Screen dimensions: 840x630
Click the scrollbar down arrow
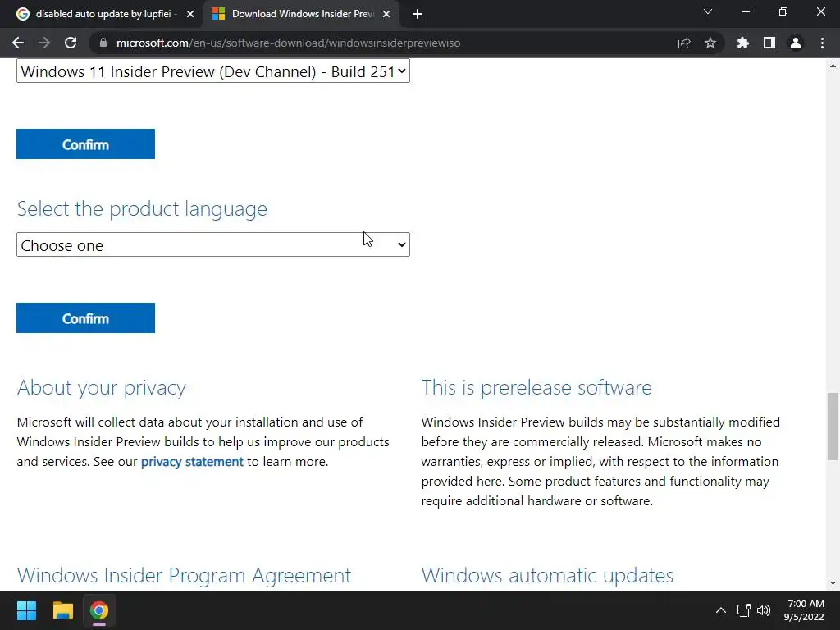[x=833, y=583]
